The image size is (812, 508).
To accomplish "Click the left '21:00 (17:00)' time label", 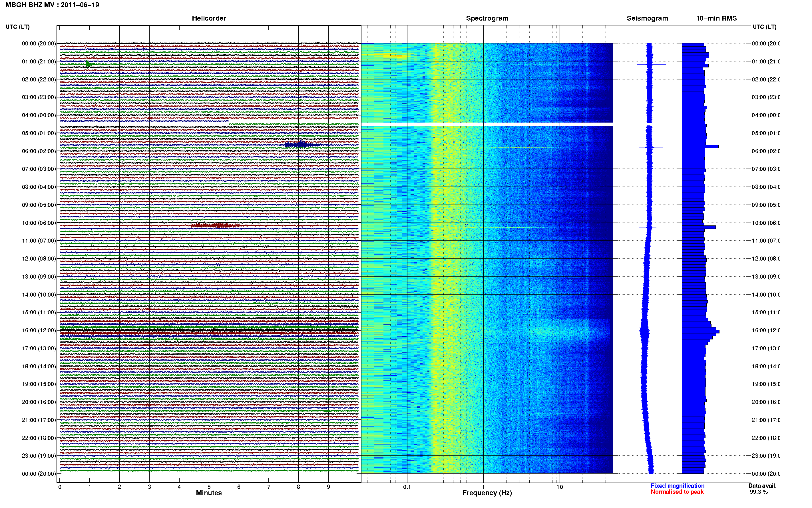I will [x=39, y=420].
